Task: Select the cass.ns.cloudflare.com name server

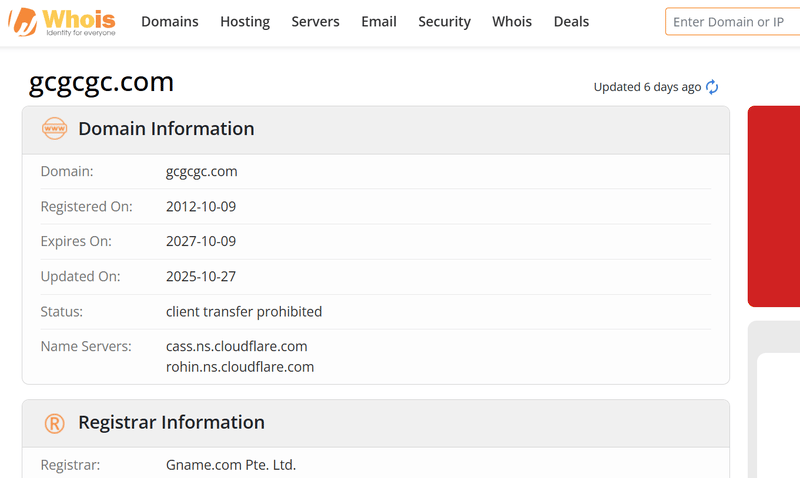Action: pyautogui.click(x=236, y=346)
